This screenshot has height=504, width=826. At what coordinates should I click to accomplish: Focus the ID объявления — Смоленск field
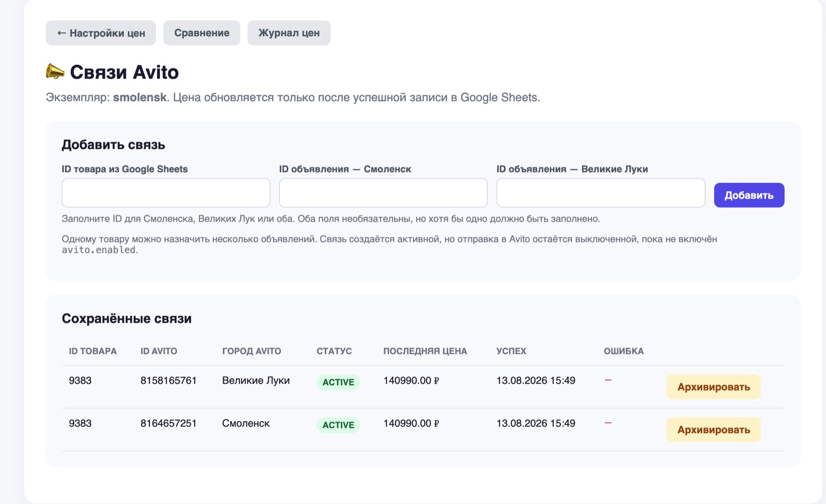pyautogui.click(x=383, y=193)
